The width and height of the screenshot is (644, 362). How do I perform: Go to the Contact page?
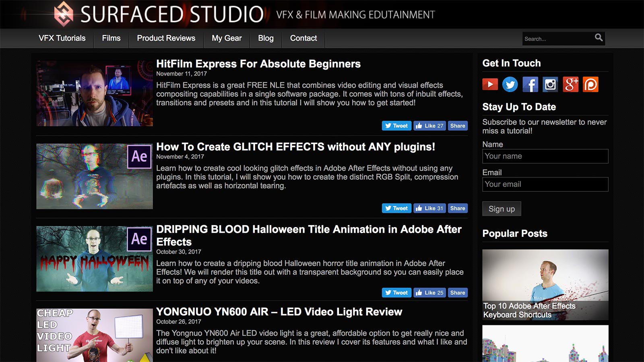[303, 38]
